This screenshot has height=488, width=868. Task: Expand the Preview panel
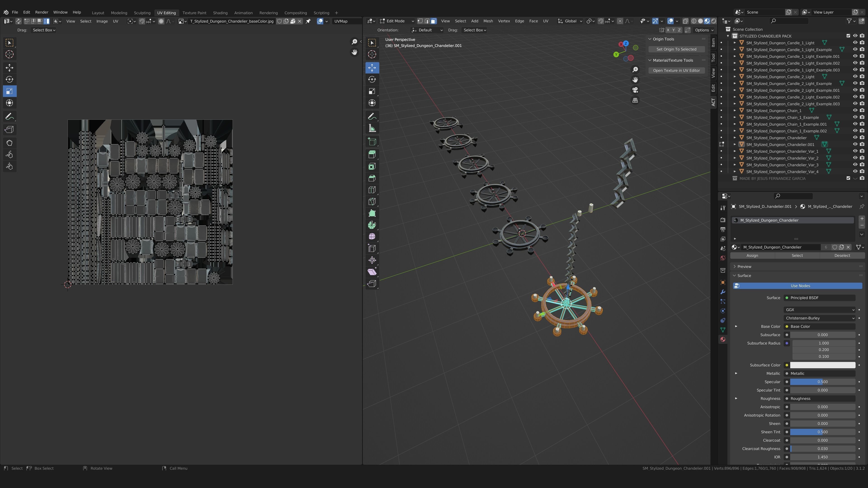click(x=744, y=266)
